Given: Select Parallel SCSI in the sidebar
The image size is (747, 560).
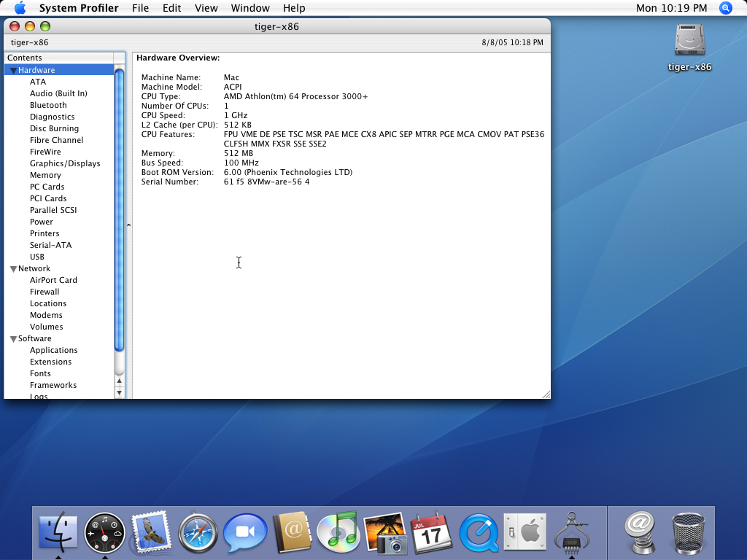Looking at the screenshot, I should 53,210.
